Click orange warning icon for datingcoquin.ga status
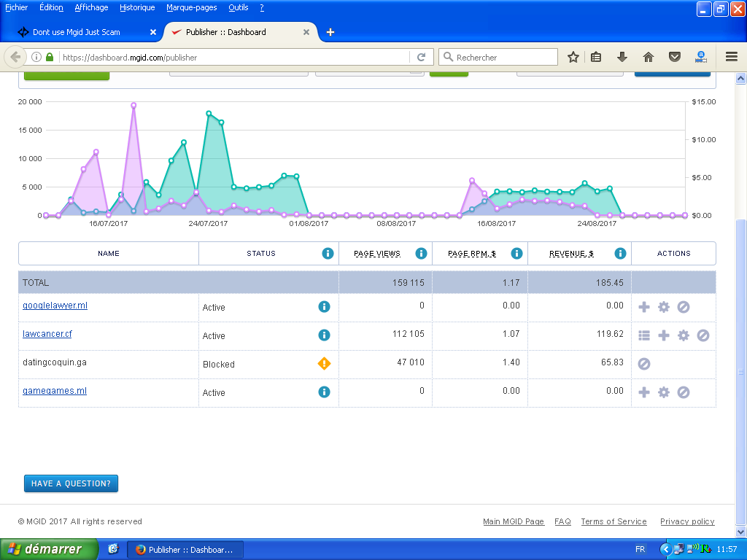Screen dimensions: 747x560 click(324, 363)
